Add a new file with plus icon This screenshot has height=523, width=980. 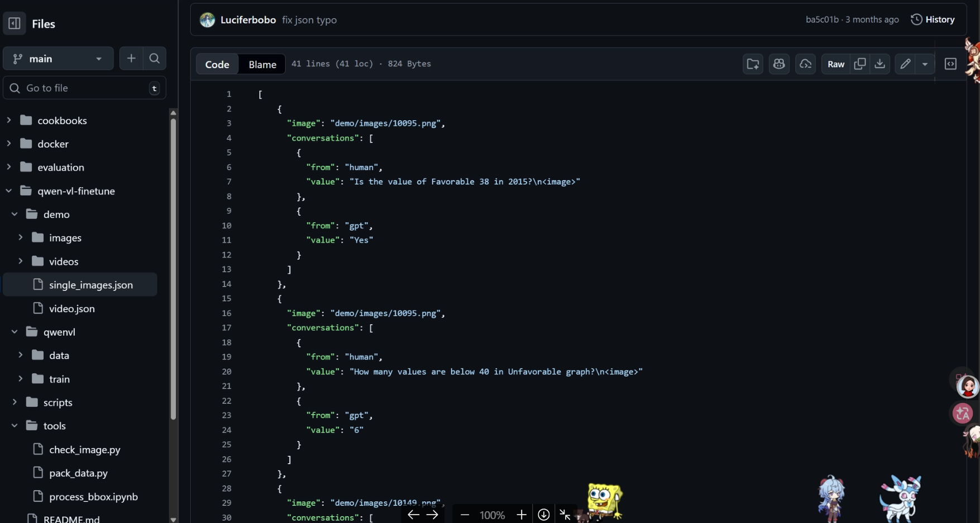[131, 58]
